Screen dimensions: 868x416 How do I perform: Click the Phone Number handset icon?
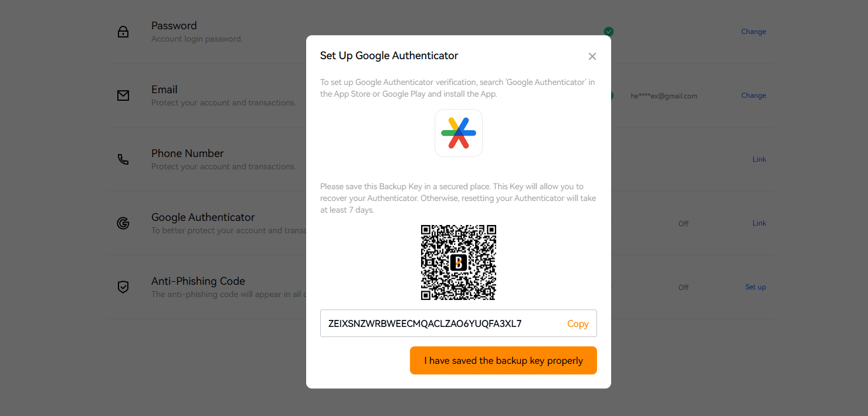123,159
